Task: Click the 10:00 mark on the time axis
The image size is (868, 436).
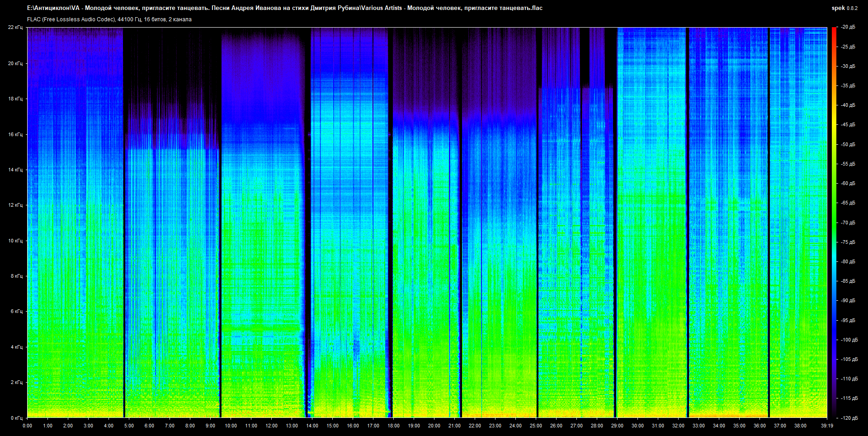Action: 231,426
